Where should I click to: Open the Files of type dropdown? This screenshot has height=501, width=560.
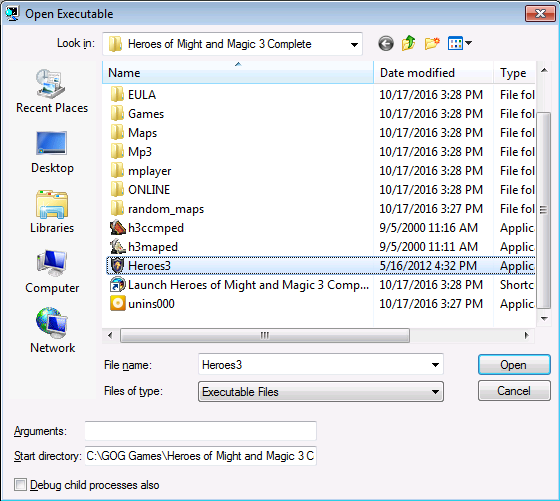pos(321,392)
